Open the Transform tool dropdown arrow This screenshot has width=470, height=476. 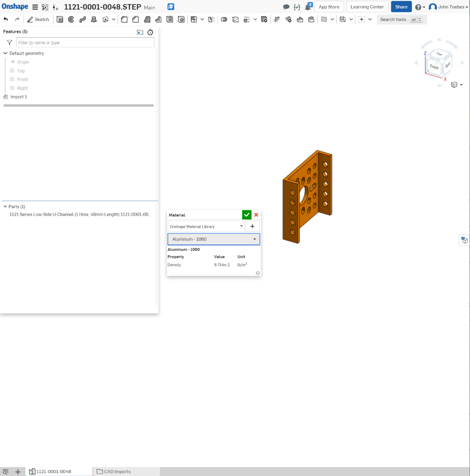pyautogui.click(x=255, y=19)
